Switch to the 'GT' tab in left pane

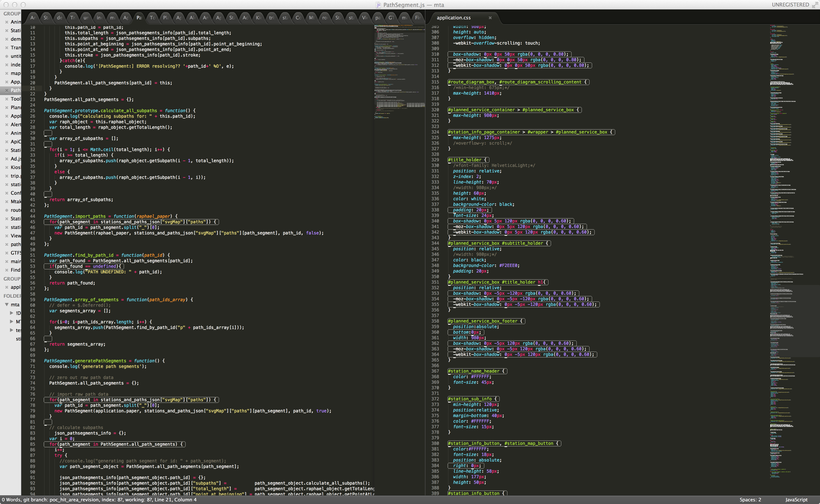pos(391,18)
